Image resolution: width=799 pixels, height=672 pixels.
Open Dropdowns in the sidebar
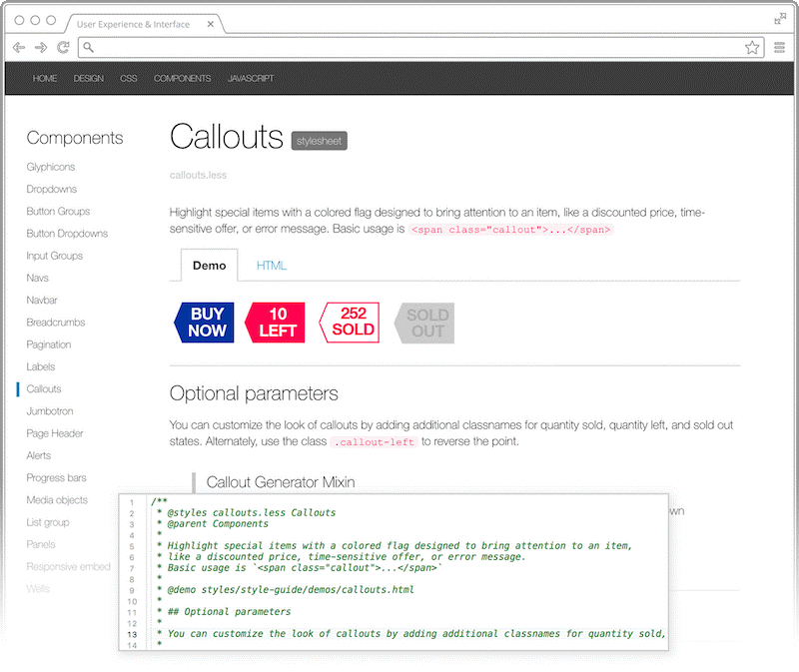pos(52,189)
